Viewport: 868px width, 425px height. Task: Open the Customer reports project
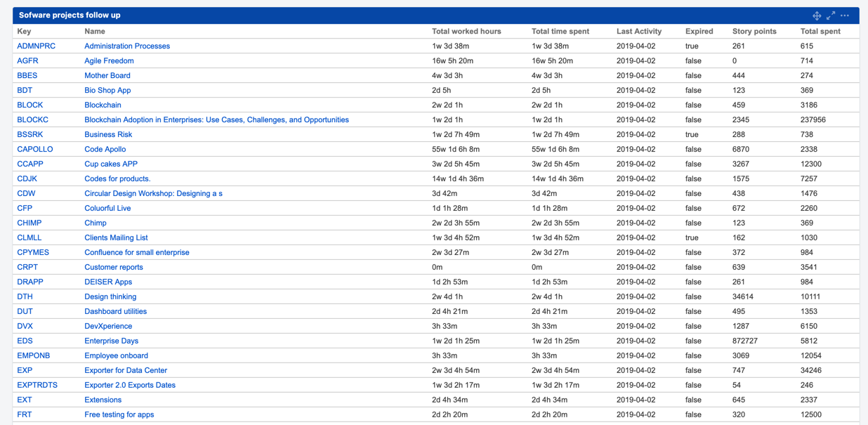coord(112,267)
